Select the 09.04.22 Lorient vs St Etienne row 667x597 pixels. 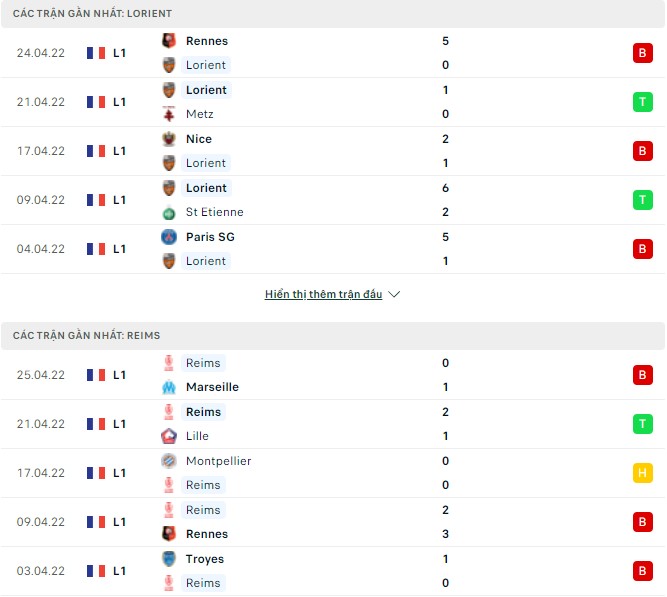point(332,200)
